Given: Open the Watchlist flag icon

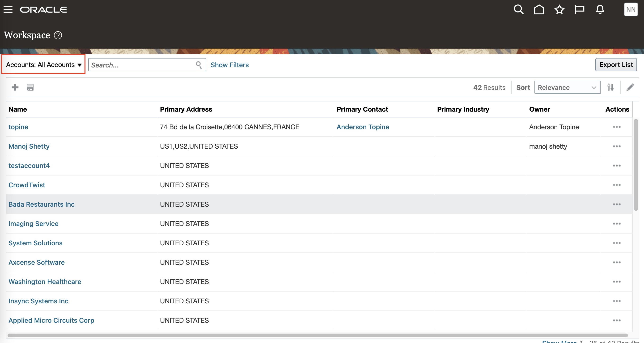Looking at the screenshot, I should [x=580, y=9].
